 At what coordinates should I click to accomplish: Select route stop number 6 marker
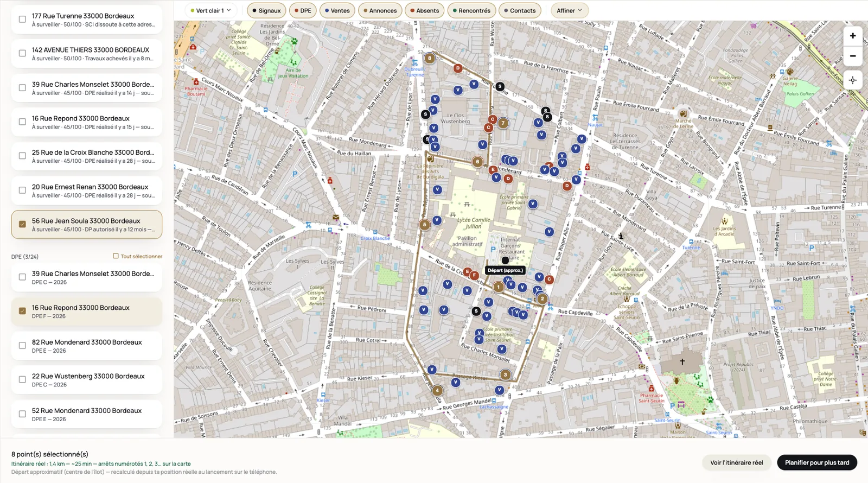pyautogui.click(x=477, y=161)
